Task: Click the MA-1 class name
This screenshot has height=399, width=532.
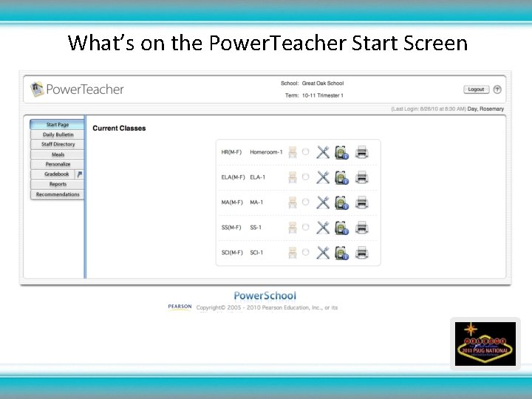Action: coord(256,202)
